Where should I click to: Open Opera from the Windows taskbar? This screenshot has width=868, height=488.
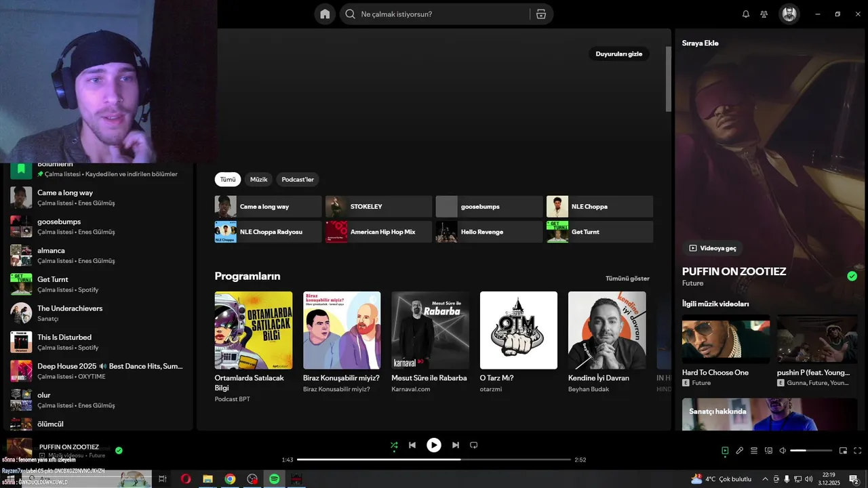coord(186,479)
